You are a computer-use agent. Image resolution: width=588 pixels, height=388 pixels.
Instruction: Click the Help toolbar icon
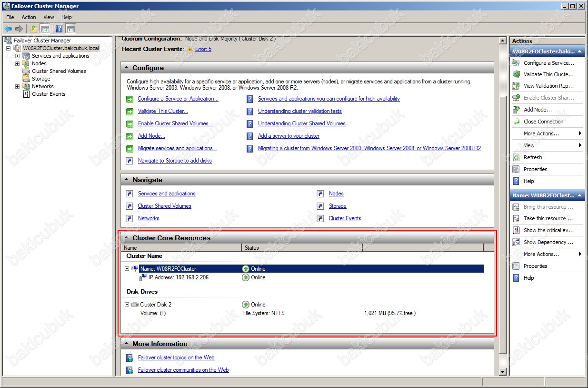point(59,29)
